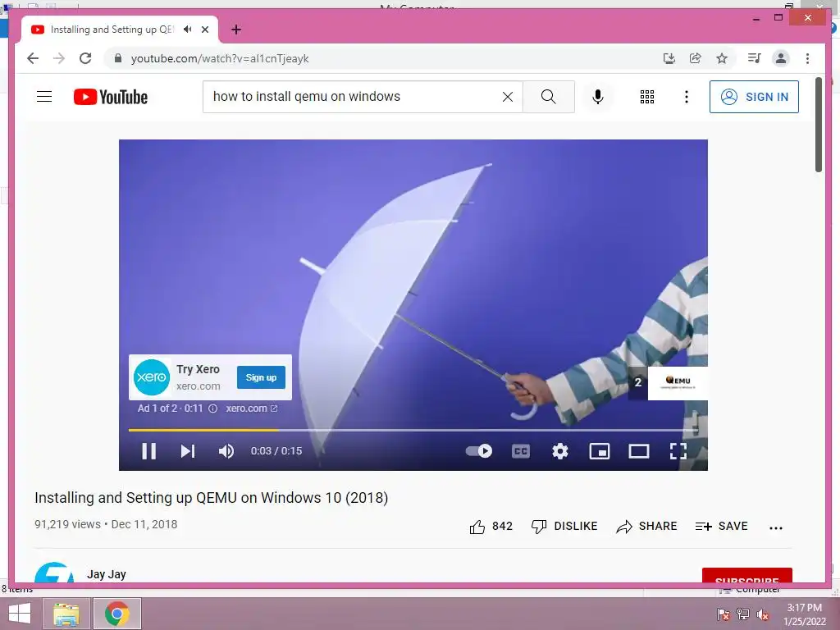The height and width of the screenshot is (630, 840).
Task: Click SAVE to add to playlist
Action: 721,526
